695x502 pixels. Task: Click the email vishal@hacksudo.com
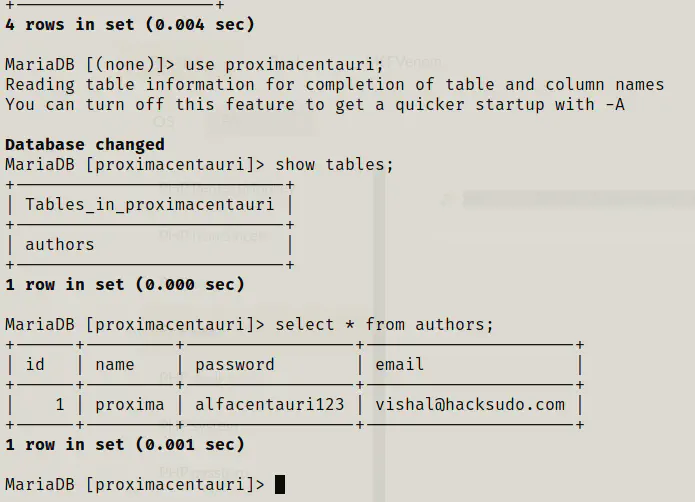pyautogui.click(x=470, y=405)
